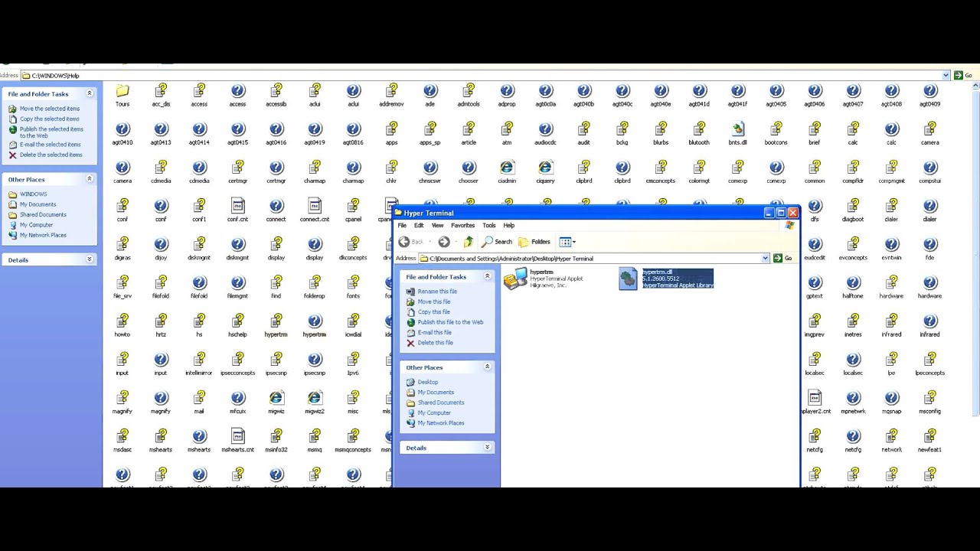Select mplayer2.cnt file icon
Image resolution: width=980 pixels, height=551 pixels.
(815, 398)
